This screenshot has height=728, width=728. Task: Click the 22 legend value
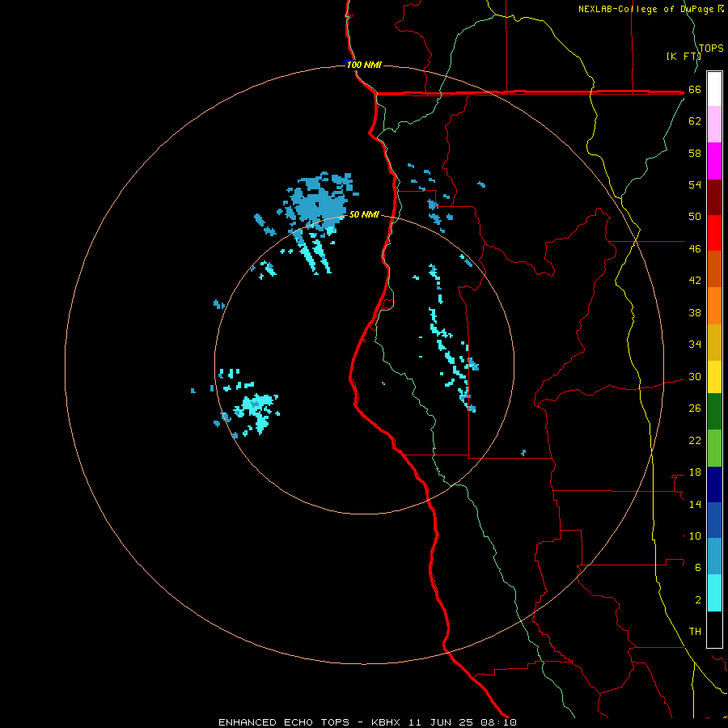[x=695, y=441]
